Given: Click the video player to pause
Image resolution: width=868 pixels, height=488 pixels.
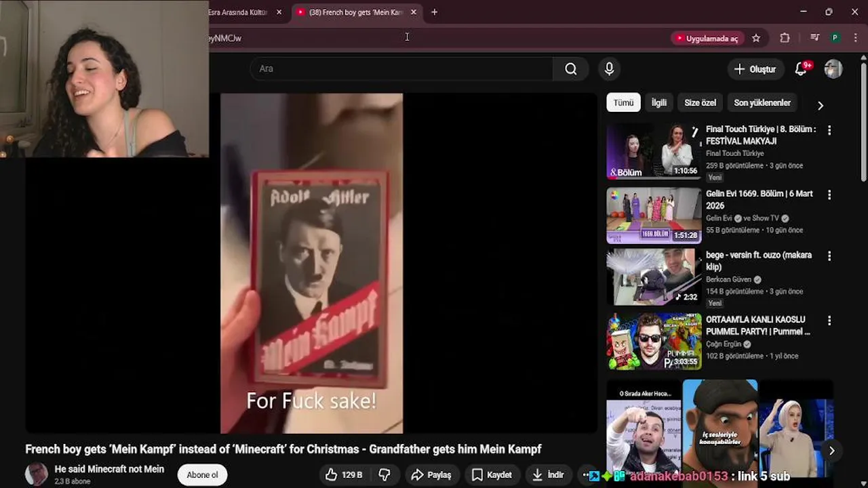Looking at the screenshot, I should coord(311,263).
